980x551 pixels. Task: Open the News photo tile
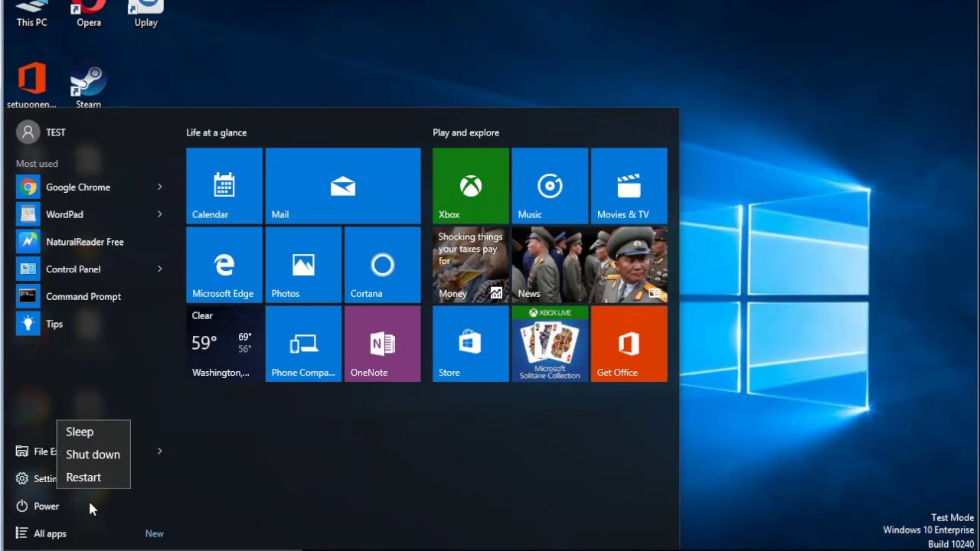590,265
